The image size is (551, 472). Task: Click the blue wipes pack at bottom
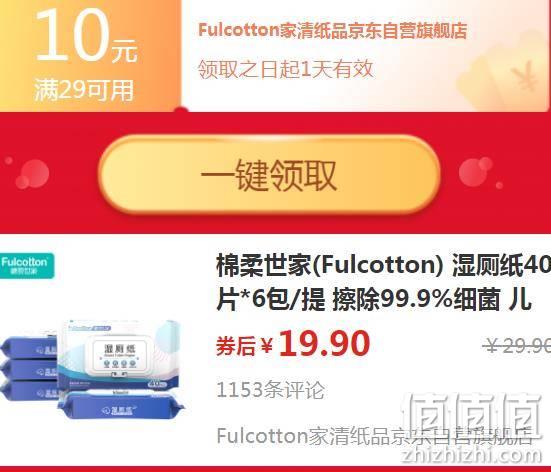(x=121, y=406)
